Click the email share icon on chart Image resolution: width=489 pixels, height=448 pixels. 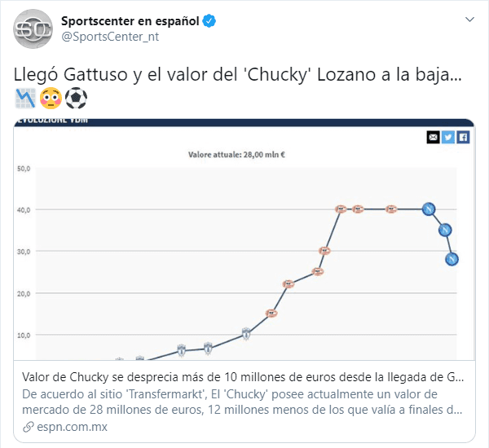click(433, 137)
